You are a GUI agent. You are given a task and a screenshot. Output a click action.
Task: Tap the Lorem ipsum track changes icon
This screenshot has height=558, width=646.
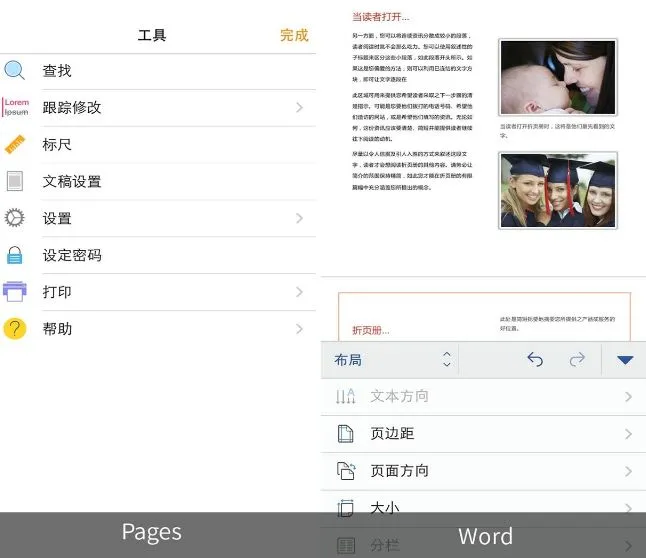(x=16, y=107)
